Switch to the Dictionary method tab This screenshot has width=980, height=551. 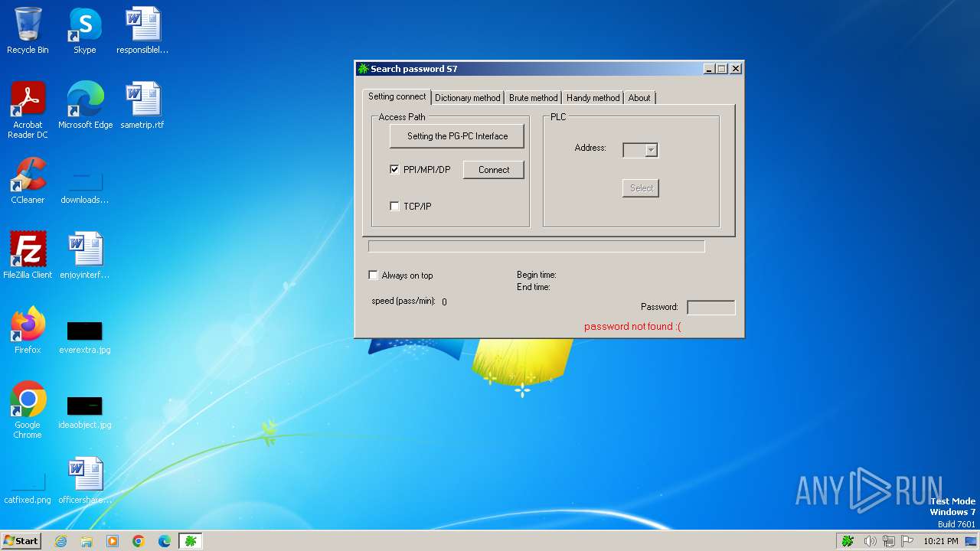(x=468, y=98)
